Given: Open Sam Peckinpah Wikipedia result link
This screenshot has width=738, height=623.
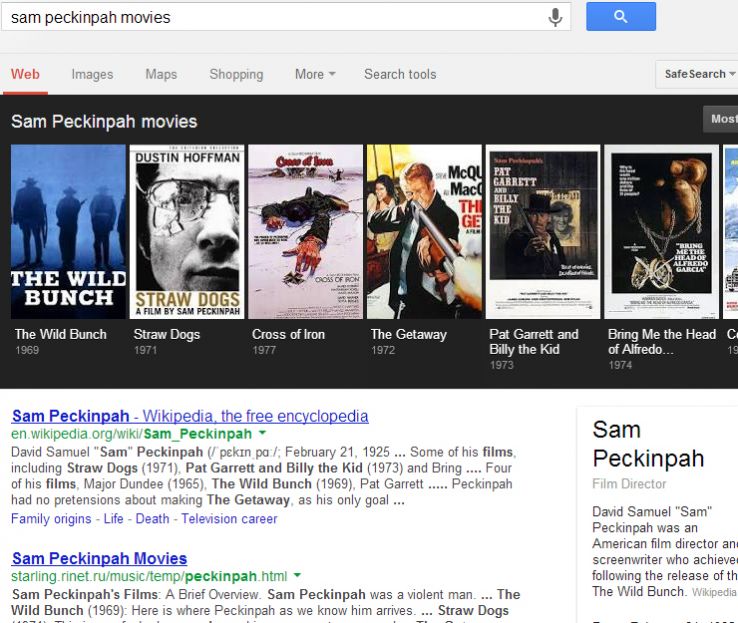Looking at the screenshot, I should pos(189,416).
